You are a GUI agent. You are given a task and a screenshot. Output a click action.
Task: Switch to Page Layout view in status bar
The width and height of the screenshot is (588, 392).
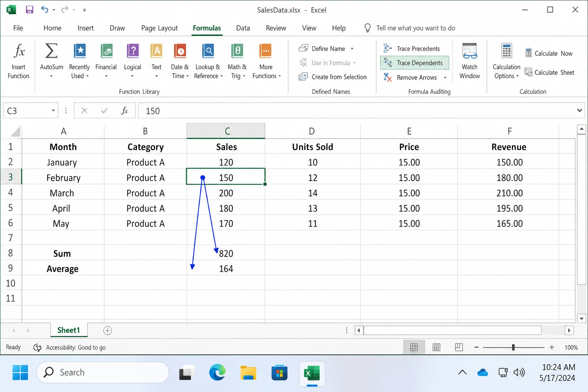coord(436,347)
